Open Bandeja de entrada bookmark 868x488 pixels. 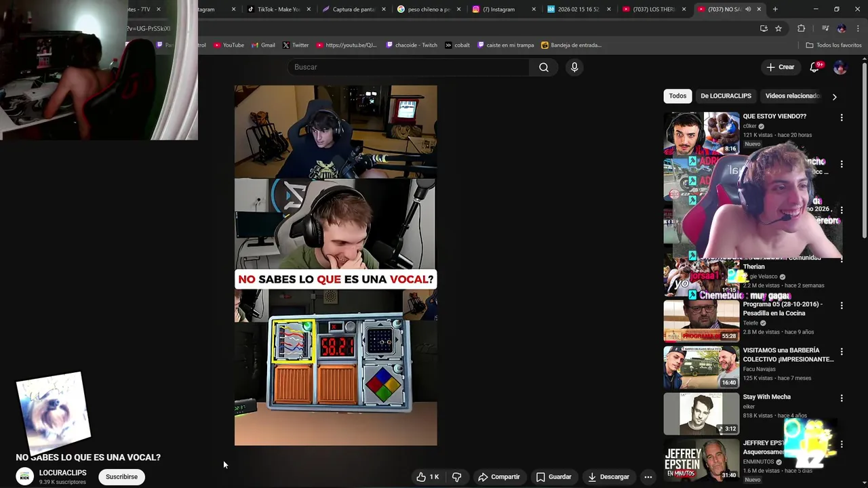pos(572,45)
